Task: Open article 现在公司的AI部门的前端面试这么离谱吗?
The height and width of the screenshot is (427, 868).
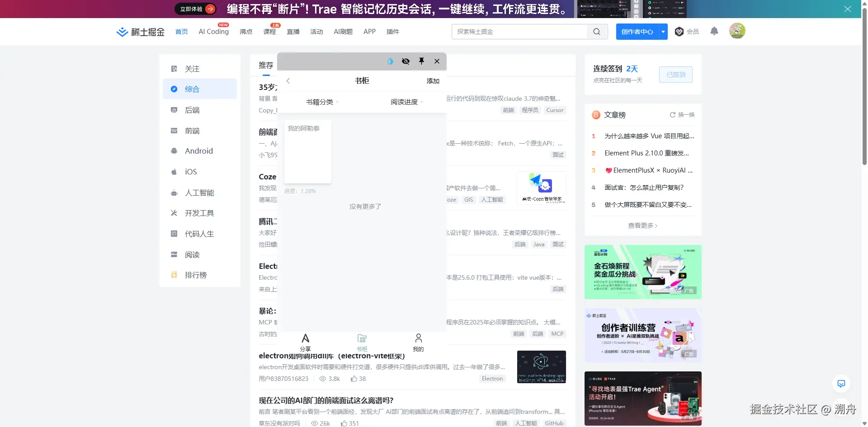Action: (x=326, y=400)
